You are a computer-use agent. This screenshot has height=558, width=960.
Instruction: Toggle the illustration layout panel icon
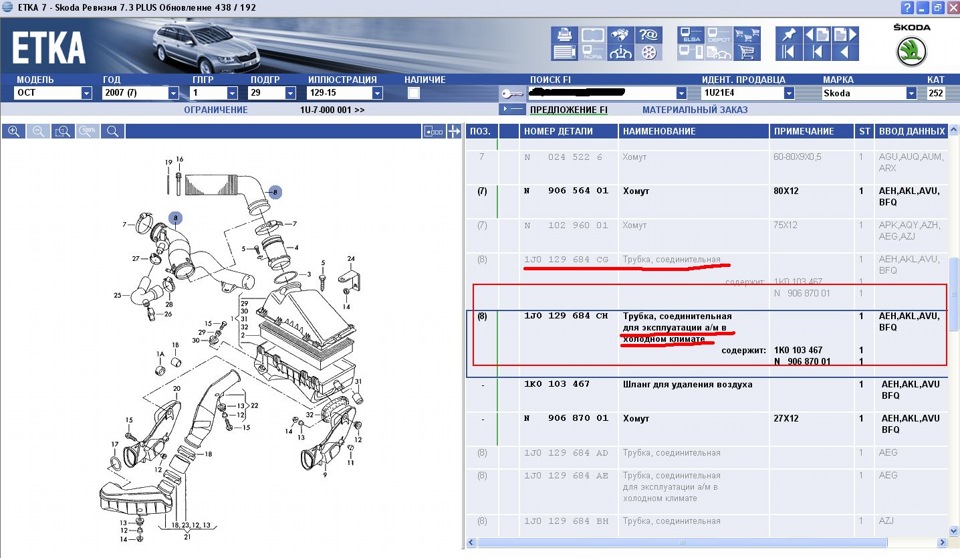433,131
